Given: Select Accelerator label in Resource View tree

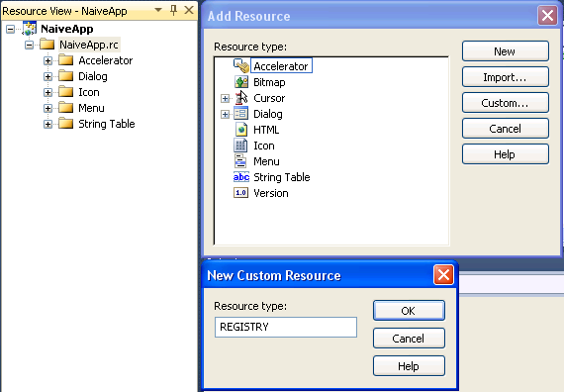Looking at the screenshot, I should point(106,60).
